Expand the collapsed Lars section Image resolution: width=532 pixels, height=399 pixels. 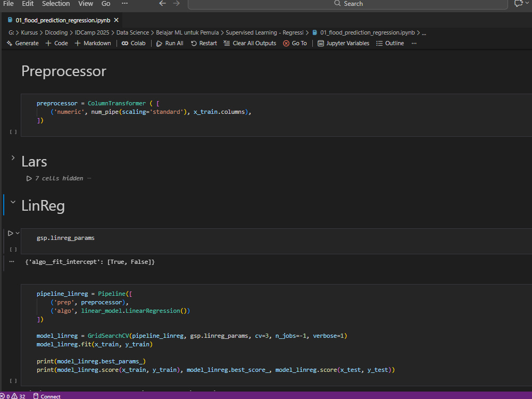13,158
